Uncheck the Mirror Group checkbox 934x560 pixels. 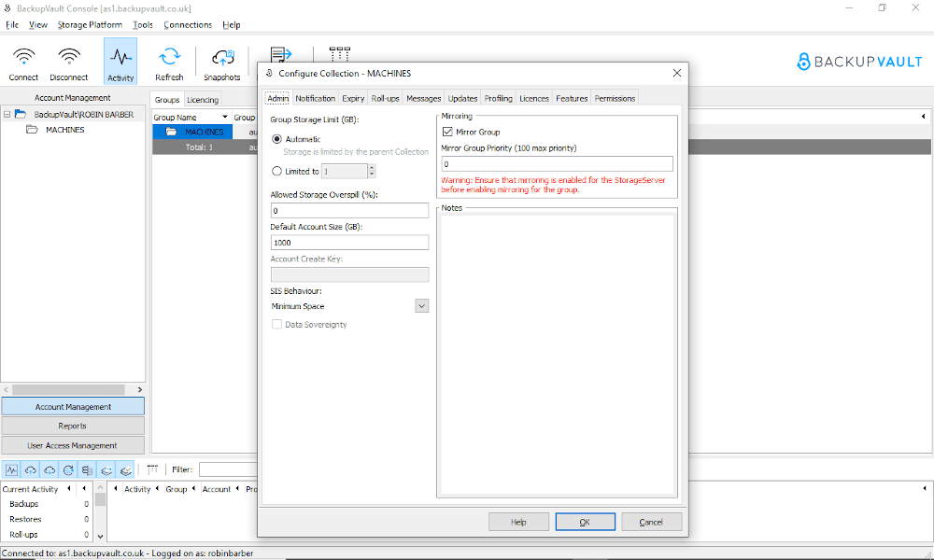click(x=447, y=132)
